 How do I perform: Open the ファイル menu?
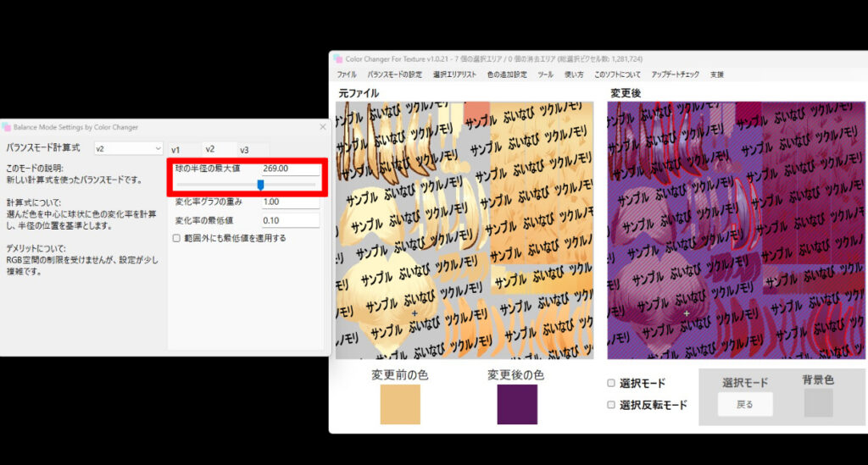(x=347, y=75)
